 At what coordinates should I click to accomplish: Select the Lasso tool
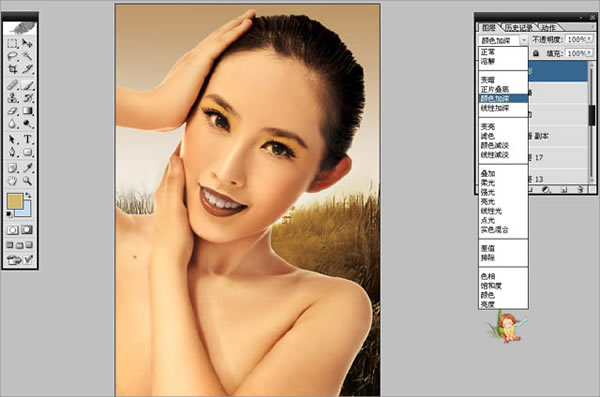pos(13,56)
